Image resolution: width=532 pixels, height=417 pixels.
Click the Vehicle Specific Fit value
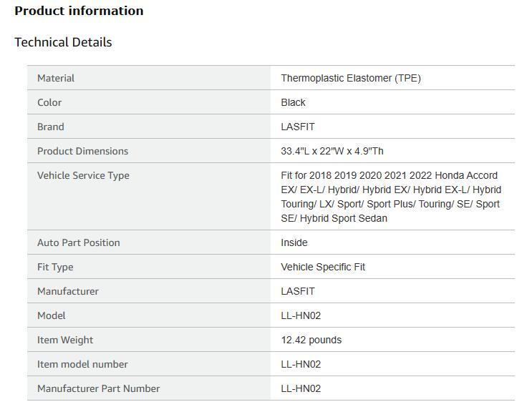click(x=323, y=267)
